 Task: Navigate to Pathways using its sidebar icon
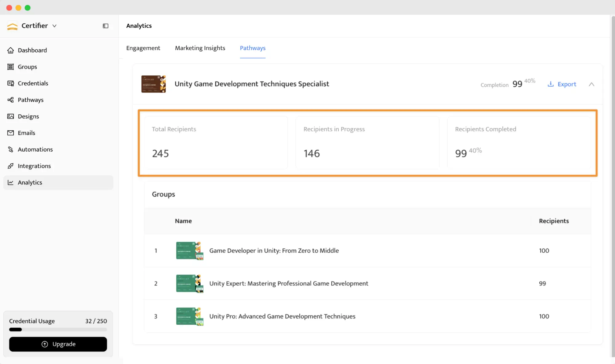pyautogui.click(x=11, y=100)
